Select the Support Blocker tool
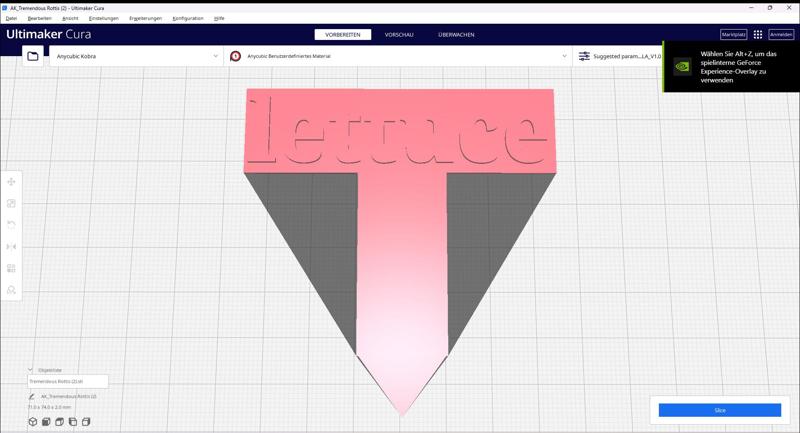 coord(11,290)
